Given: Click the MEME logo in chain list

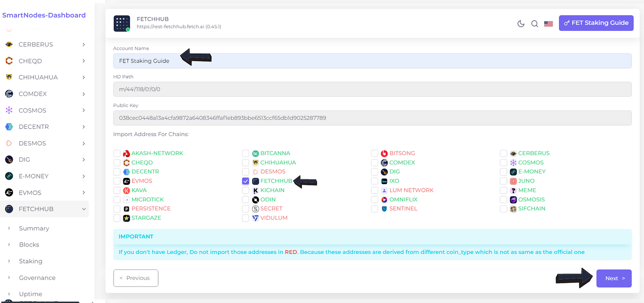Looking at the screenshot, I should click(513, 190).
